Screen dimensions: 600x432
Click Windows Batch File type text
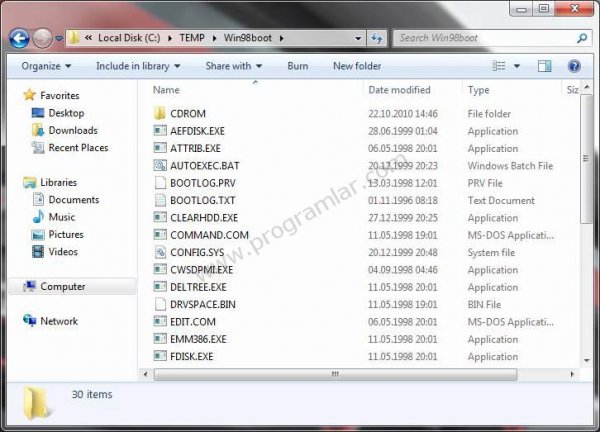tap(510, 166)
